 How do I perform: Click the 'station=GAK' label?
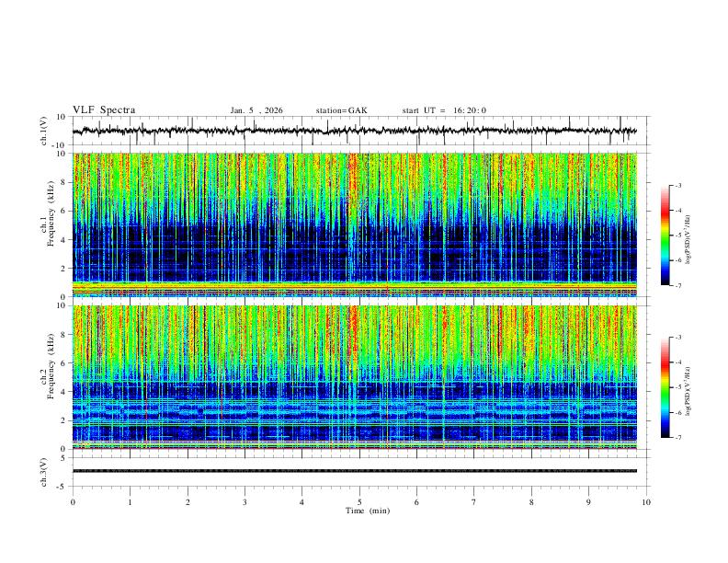pos(341,110)
